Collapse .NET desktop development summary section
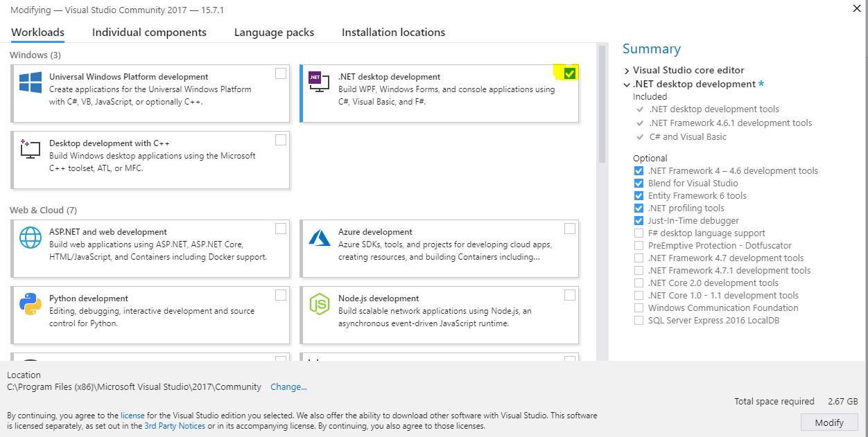868x437 pixels. pyautogui.click(x=627, y=84)
